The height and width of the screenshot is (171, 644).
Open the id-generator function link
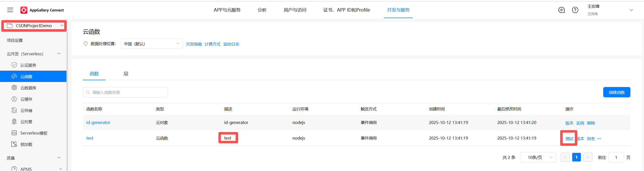pyautogui.click(x=98, y=122)
